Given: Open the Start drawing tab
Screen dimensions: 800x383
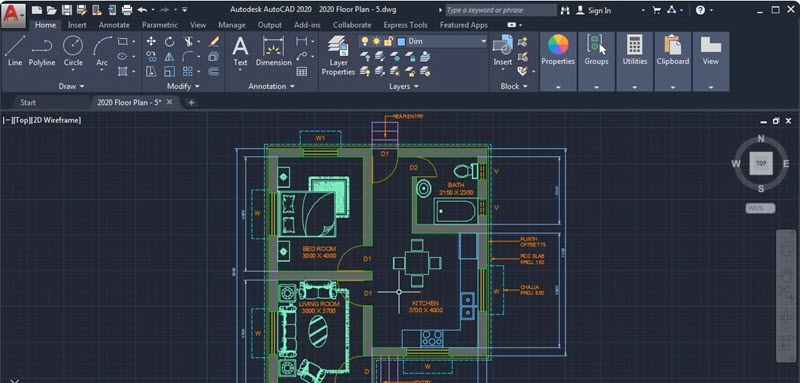Looking at the screenshot, I should point(28,102).
